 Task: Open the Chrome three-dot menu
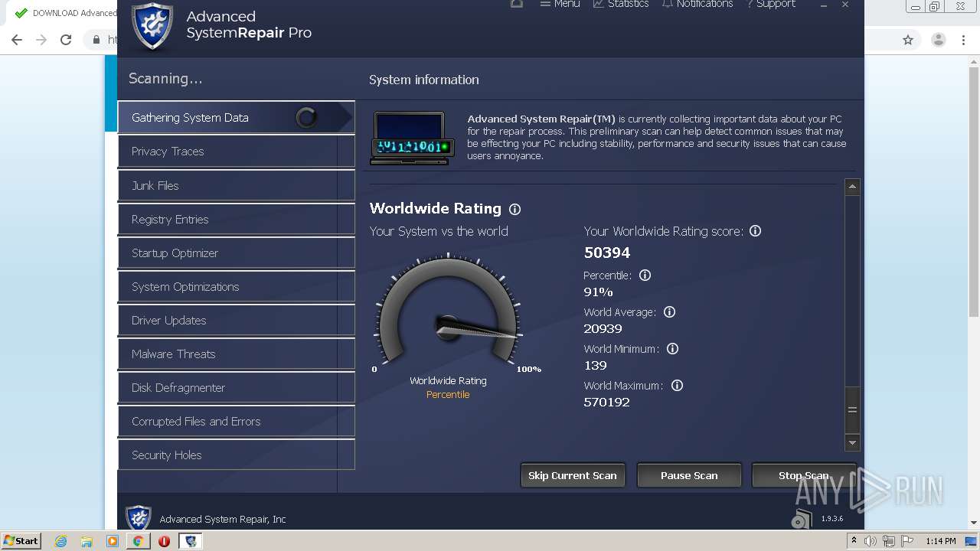pos(964,40)
